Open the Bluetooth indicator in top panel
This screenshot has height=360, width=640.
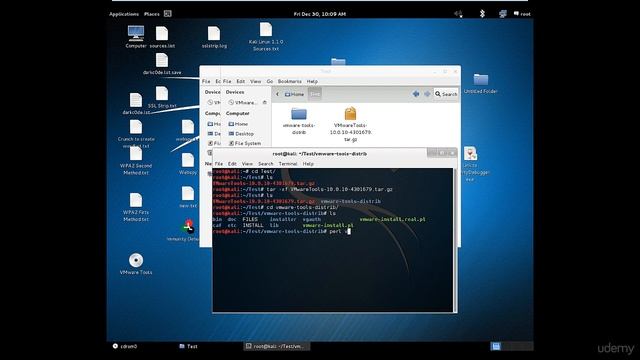pyautogui.click(x=482, y=13)
